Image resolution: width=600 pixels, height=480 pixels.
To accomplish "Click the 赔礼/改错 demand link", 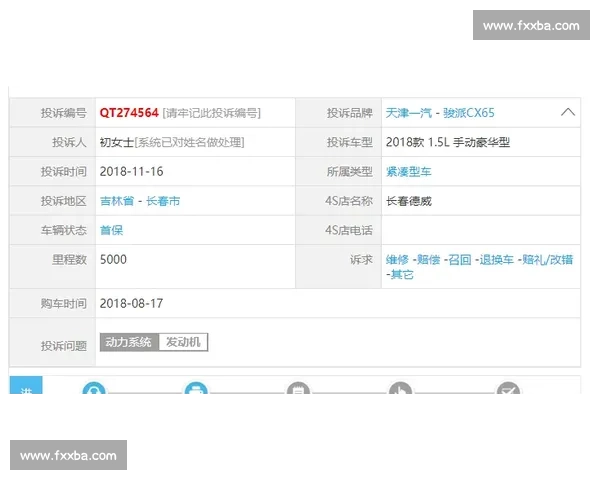I will point(548,260).
